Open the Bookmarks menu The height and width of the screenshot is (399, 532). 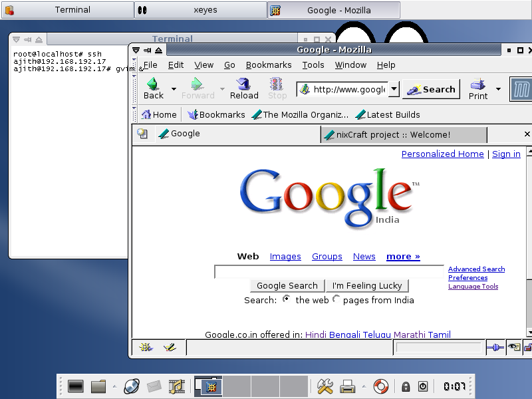click(269, 65)
